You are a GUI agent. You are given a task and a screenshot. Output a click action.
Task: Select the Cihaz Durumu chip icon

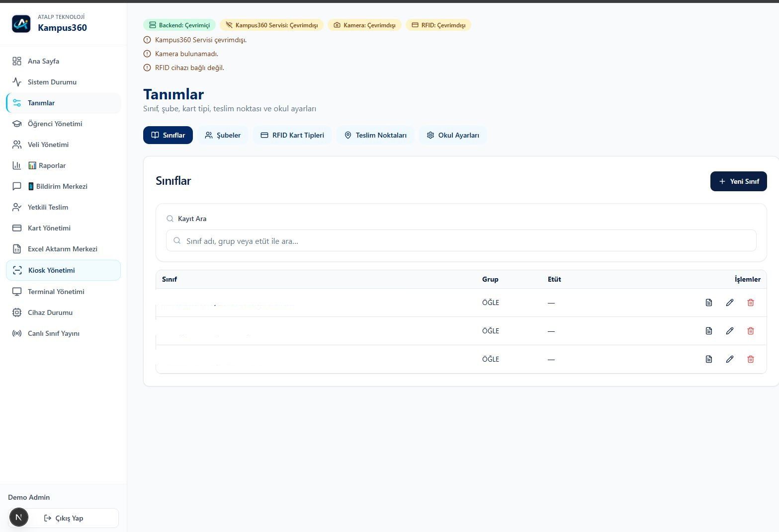click(17, 312)
